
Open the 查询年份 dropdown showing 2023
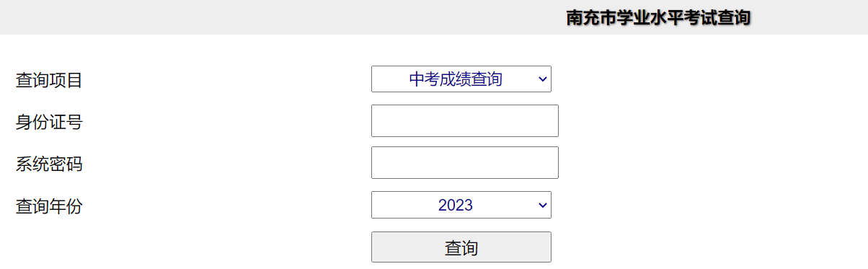click(x=461, y=205)
